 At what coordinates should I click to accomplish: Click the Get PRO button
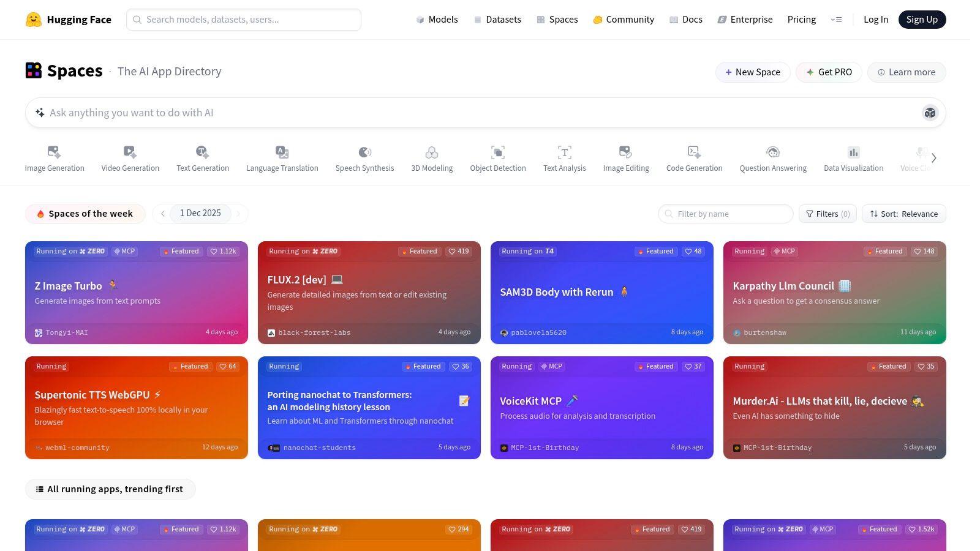(829, 72)
